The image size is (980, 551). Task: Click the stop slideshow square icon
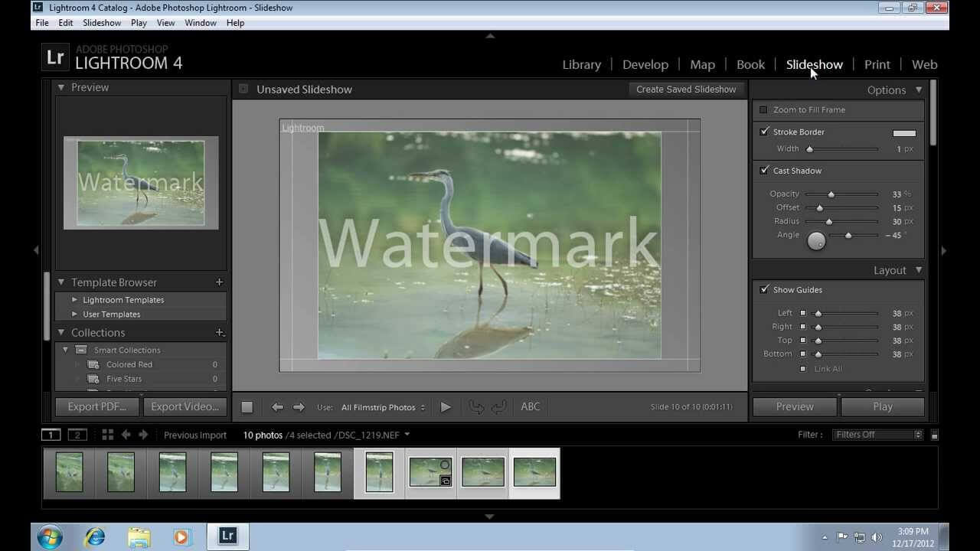(x=247, y=407)
